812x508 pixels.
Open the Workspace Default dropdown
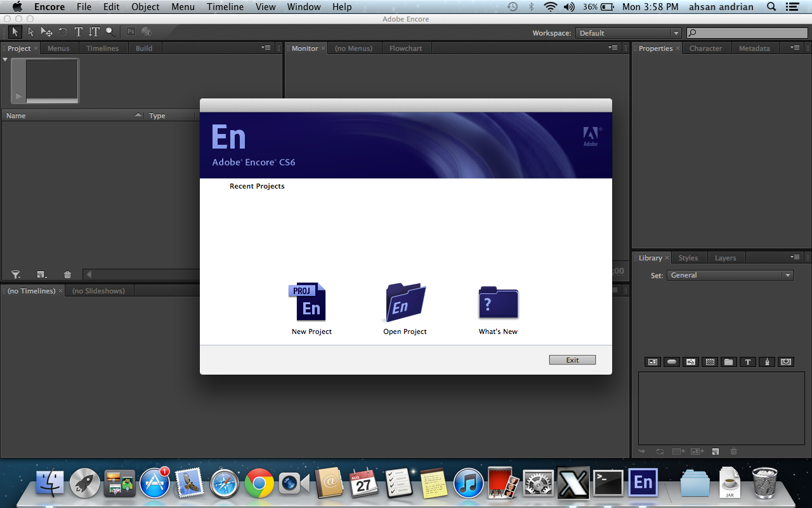point(629,33)
